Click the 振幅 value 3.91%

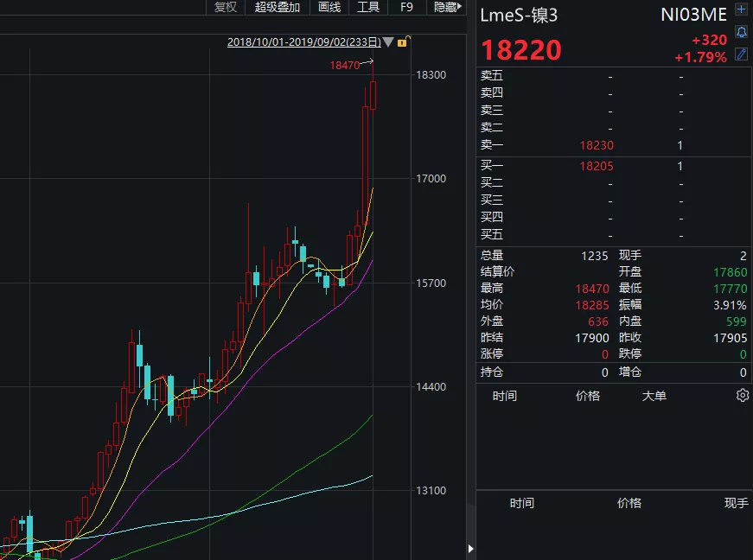pyautogui.click(x=730, y=305)
